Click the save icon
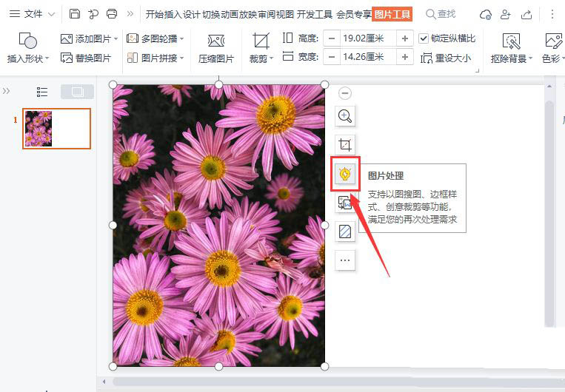This screenshot has height=392, width=565. tap(75, 14)
